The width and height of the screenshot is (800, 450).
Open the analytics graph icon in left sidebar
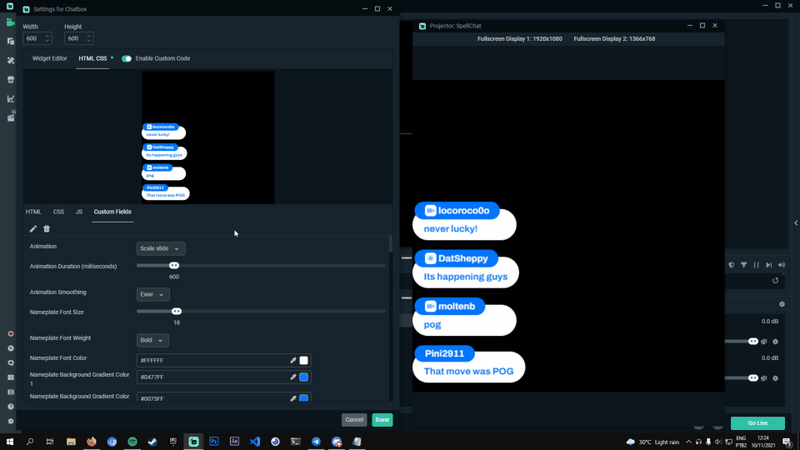click(x=11, y=98)
